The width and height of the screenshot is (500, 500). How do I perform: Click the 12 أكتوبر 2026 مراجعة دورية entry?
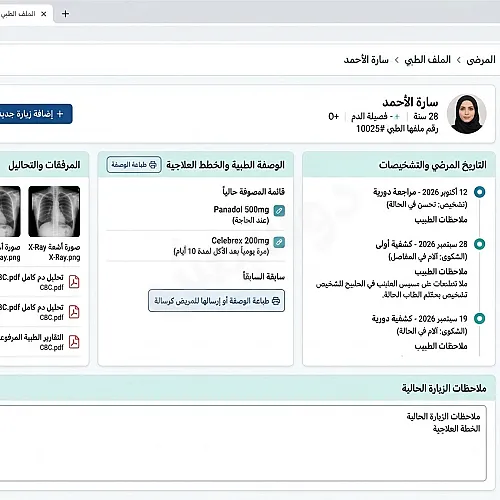click(x=420, y=192)
